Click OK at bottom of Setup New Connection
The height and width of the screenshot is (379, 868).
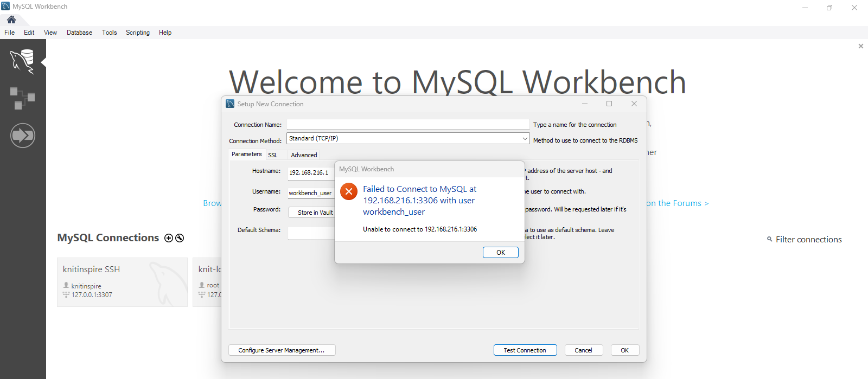pyautogui.click(x=625, y=350)
